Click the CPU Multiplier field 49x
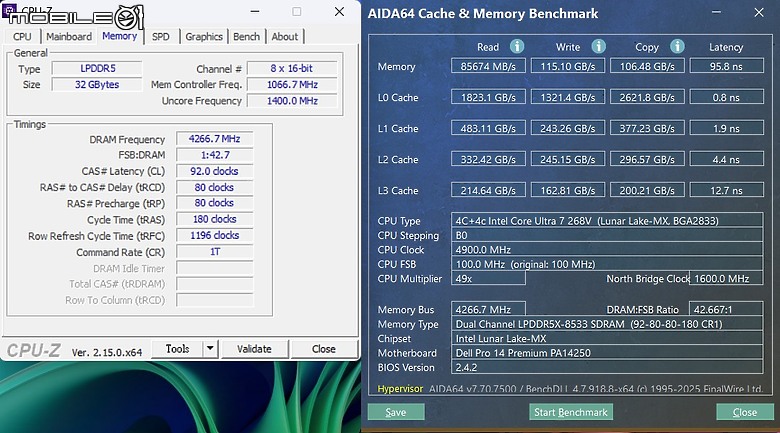Image resolution: width=780 pixels, height=433 pixels. [488, 278]
